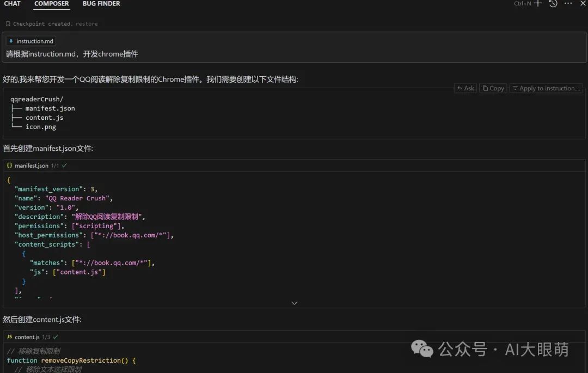588x373 pixels.
Task: Open the manifest.json file header label
Action: [x=32, y=166]
